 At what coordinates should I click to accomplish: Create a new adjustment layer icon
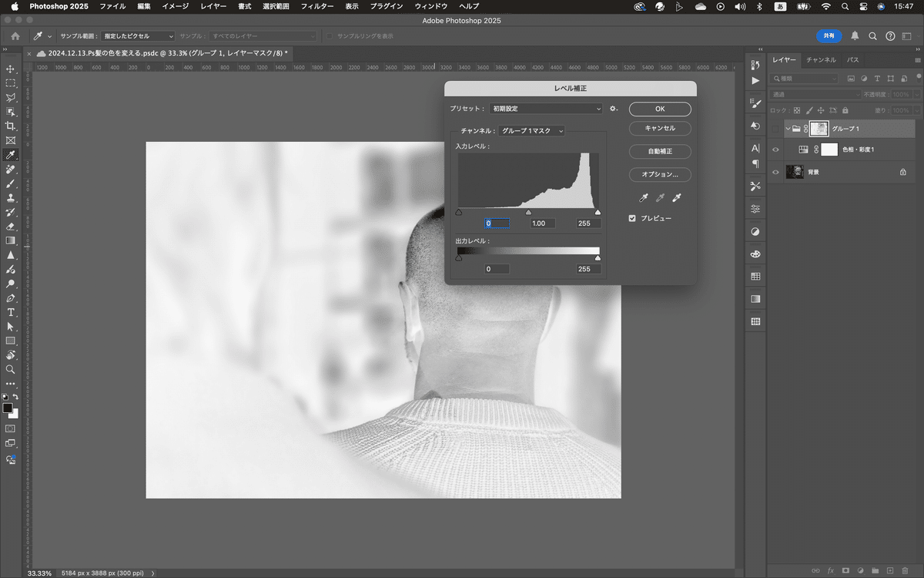860,570
